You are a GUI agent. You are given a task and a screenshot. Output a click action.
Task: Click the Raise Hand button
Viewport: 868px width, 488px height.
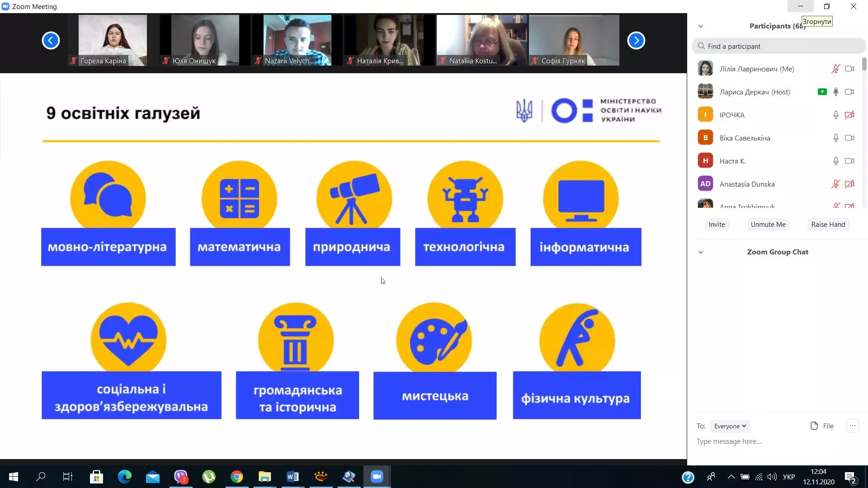pyautogui.click(x=829, y=224)
